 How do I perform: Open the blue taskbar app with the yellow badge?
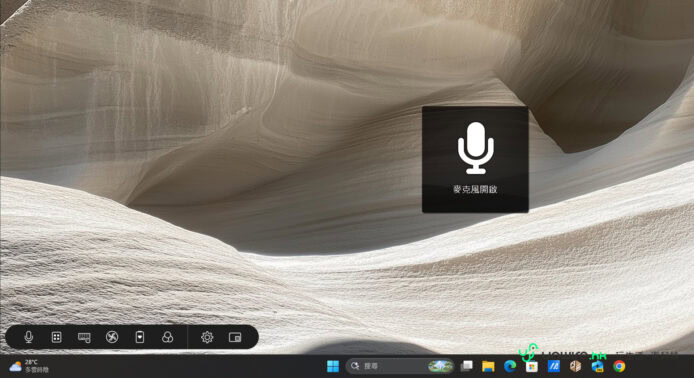(598, 366)
